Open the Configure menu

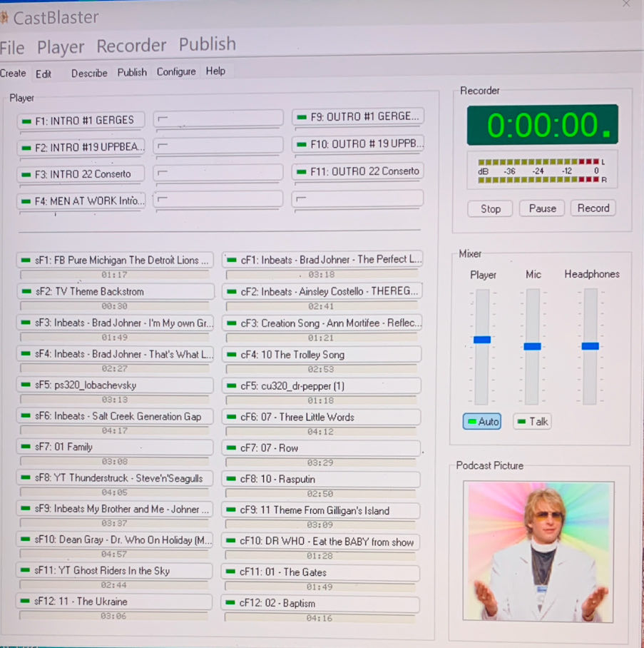click(x=176, y=72)
